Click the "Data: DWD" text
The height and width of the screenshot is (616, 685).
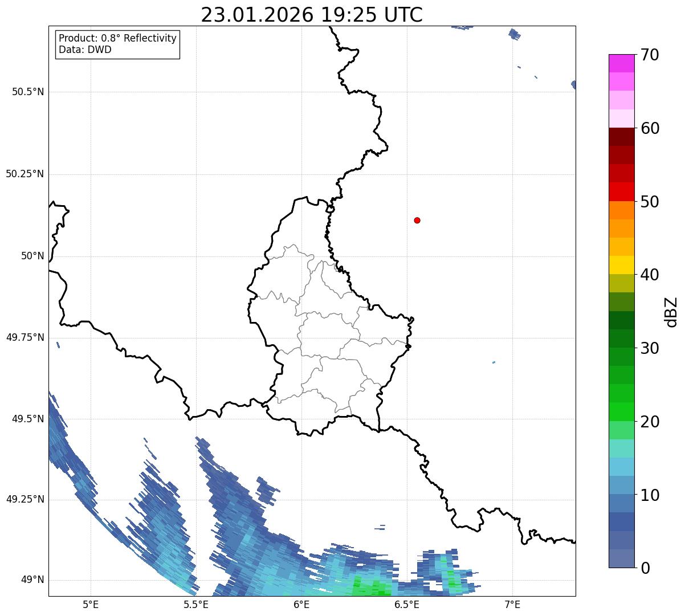pyautogui.click(x=85, y=50)
